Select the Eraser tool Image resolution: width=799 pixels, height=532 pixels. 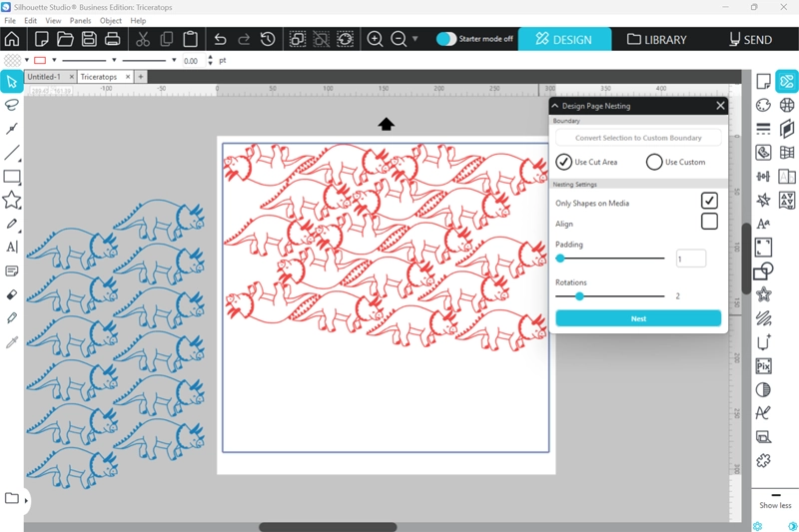point(12,295)
